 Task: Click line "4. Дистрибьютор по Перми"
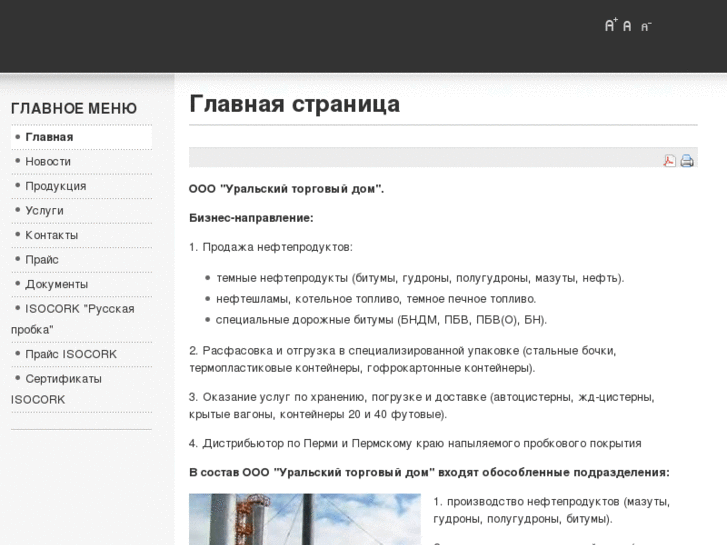tap(415, 444)
